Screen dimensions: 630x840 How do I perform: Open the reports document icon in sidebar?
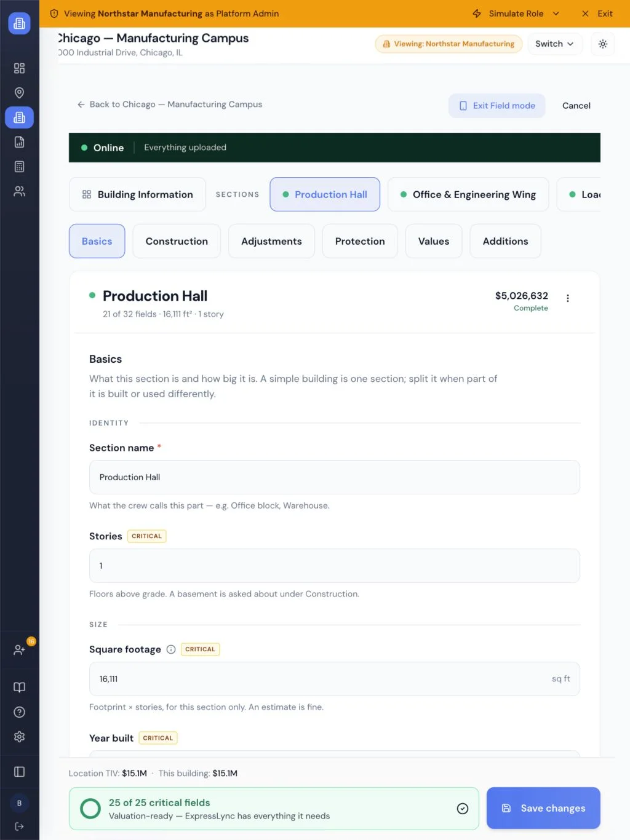[x=19, y=142]
